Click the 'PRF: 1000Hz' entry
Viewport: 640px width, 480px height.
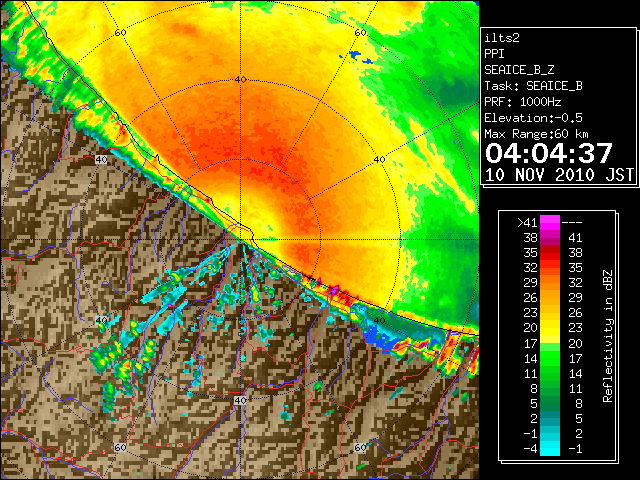(x=522, y=102)
